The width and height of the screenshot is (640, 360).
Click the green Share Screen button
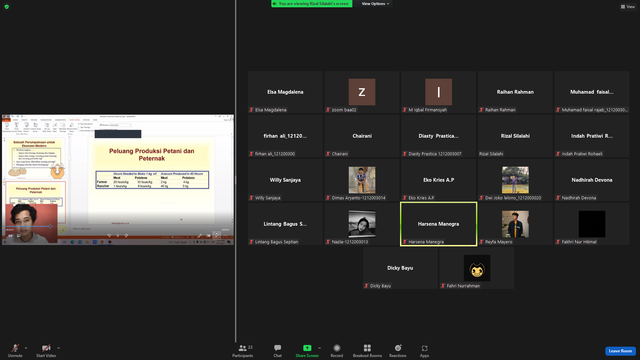click(307, 351)
